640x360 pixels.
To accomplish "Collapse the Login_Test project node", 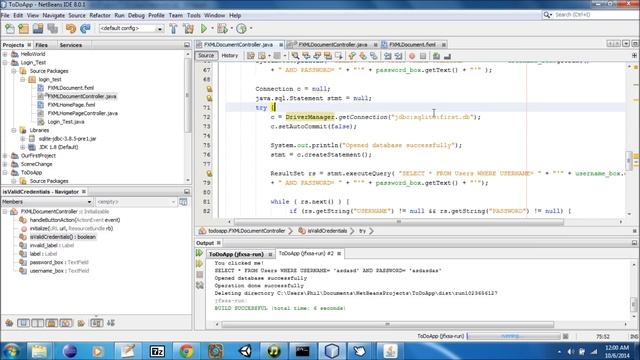I will [x=5, y=62].
